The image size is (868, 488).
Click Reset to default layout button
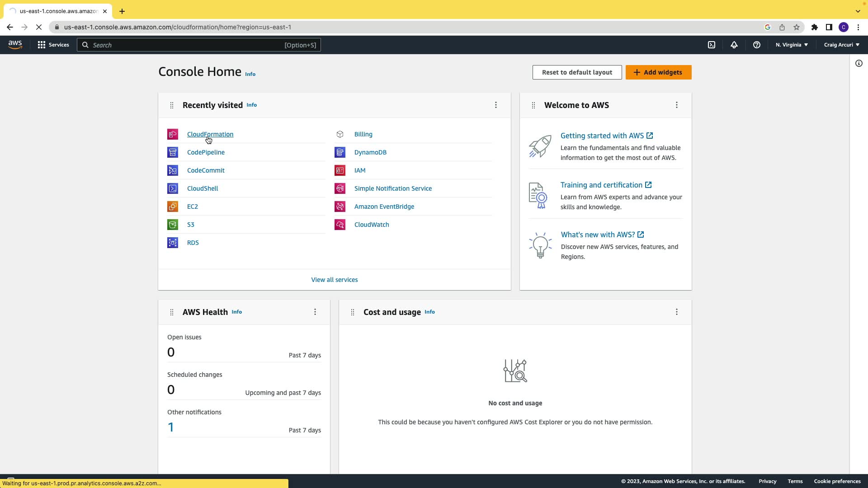pos(577,72)
